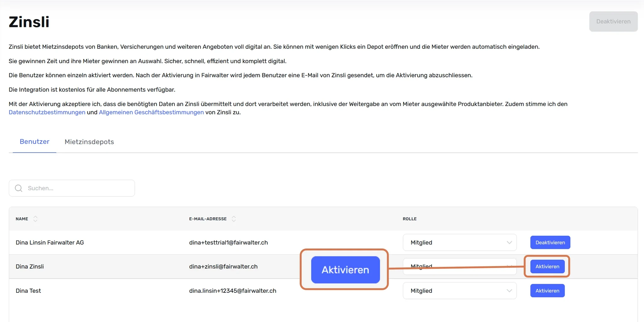Image resolution: width=644 pixels, height=322 pixels.
Task: Click email dina+testtrial1@fairwalter.ch
Action: pos(229,243)
